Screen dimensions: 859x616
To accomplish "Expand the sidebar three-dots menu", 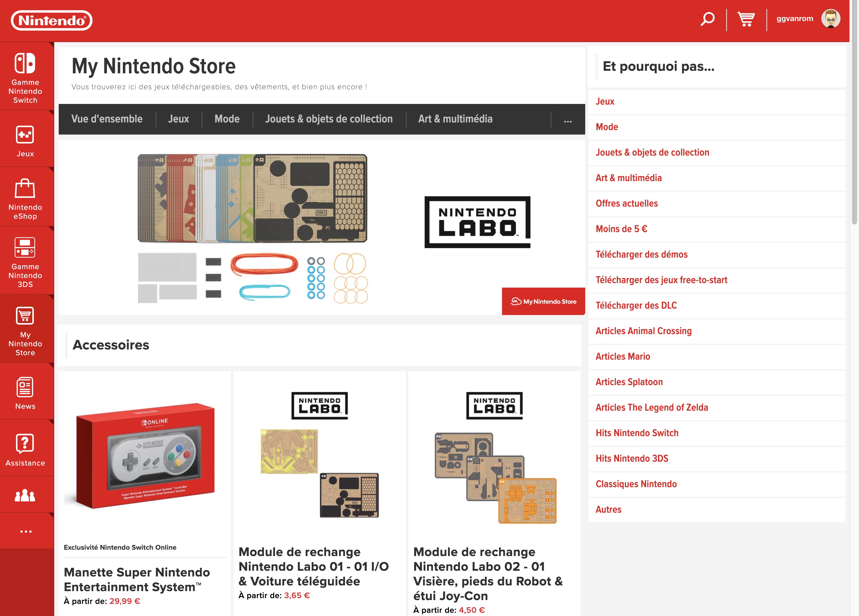I will click(x=26, y=531).
